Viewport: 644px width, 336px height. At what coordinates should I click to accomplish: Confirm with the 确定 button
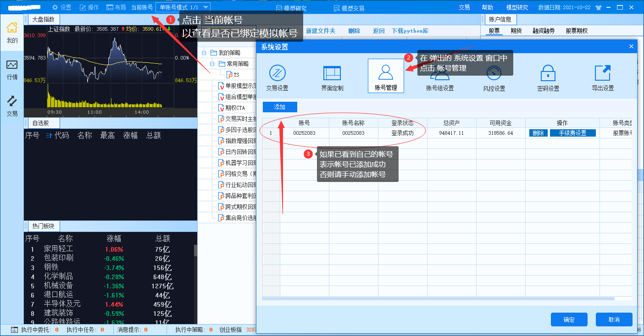click(569, 319)
